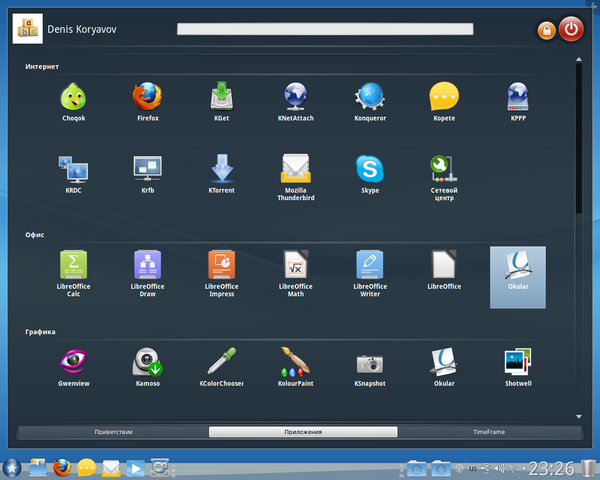Switch to the TimeFrame tab
The image size is (600, 480).
[490, 432]
